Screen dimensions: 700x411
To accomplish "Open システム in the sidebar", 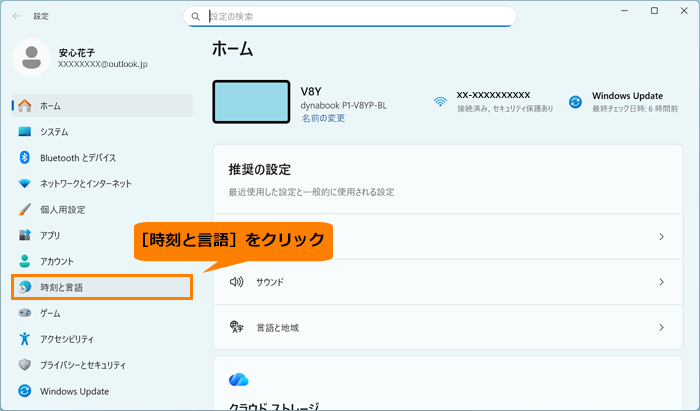I will pos(102,132).
